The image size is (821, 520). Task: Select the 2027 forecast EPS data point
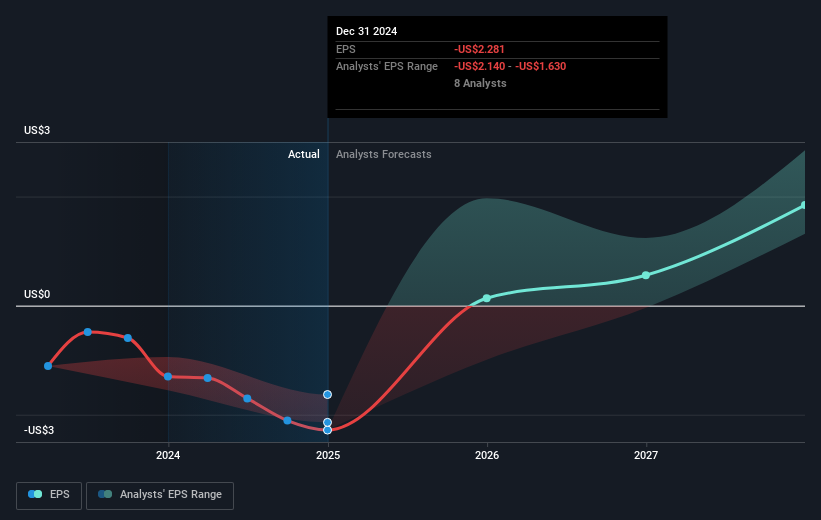[646, 275]
